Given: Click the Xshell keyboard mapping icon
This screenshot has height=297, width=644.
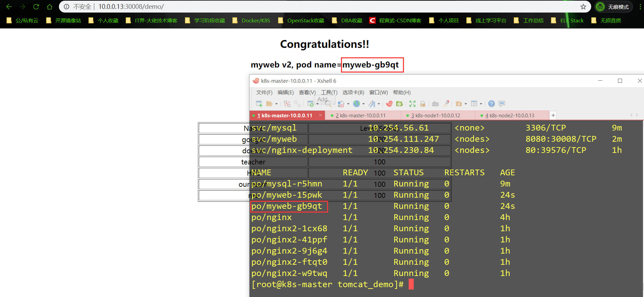Looking at the screenshot, I should pyautogui.click(x=435, y=104).
